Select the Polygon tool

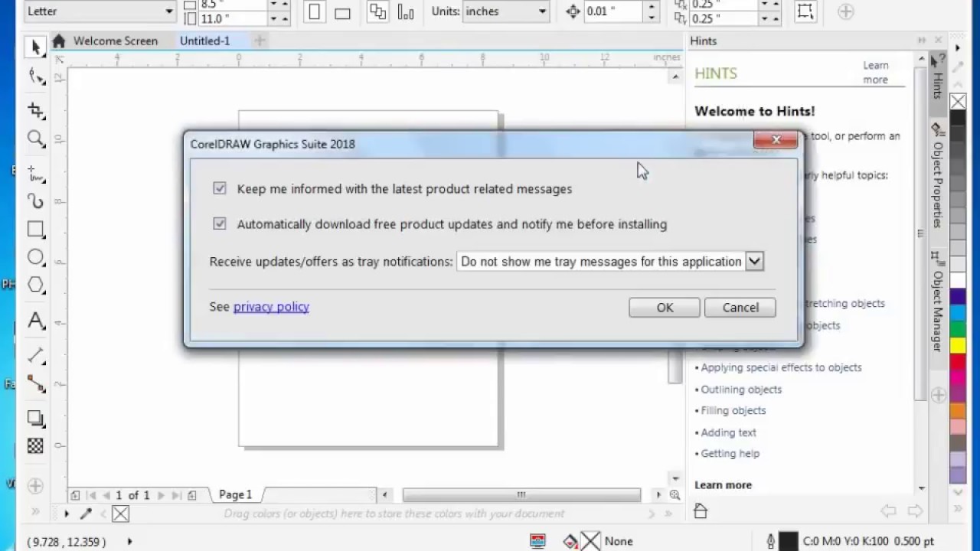[35, 285]
